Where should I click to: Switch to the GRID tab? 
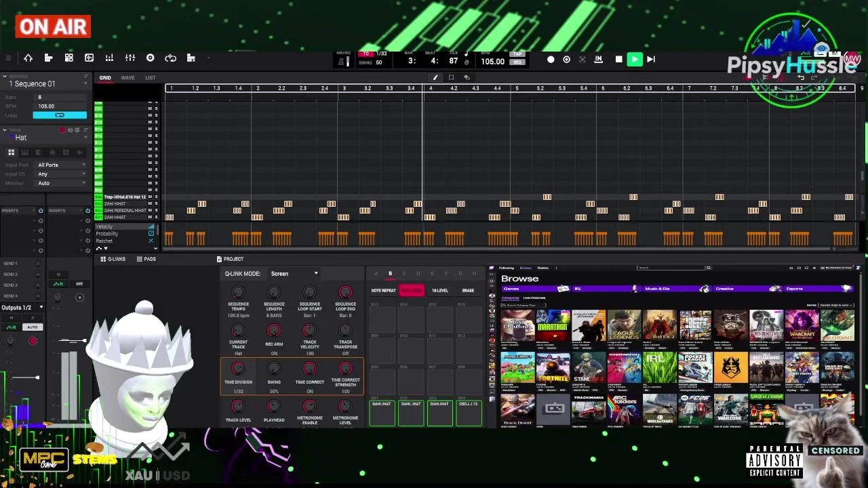click(105, 78)
